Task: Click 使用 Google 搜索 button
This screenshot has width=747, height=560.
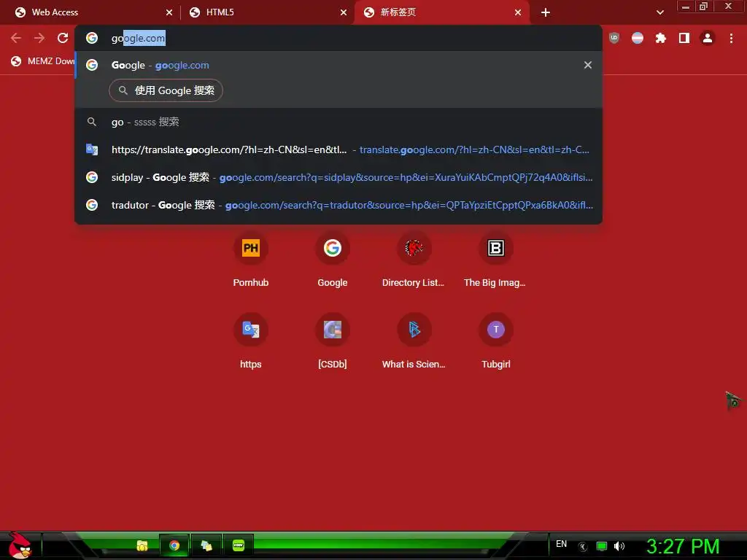Action: [x=166, y=90]
